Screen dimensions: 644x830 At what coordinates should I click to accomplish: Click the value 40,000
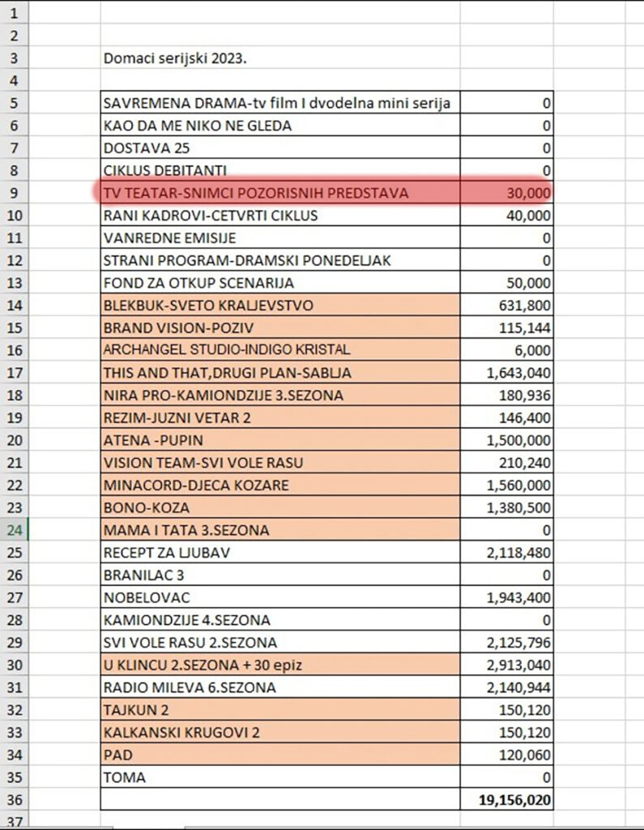528,216
